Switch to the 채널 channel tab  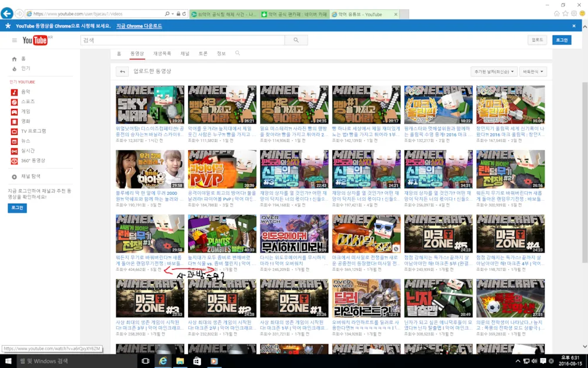(185, 54)
